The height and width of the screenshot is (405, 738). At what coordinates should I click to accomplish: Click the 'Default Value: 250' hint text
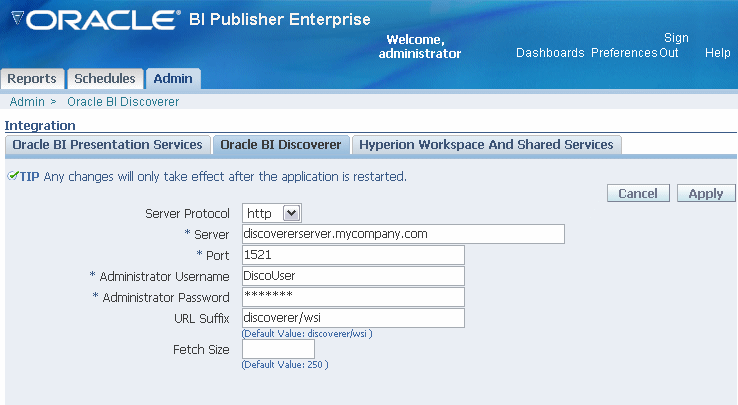(285, 365)
